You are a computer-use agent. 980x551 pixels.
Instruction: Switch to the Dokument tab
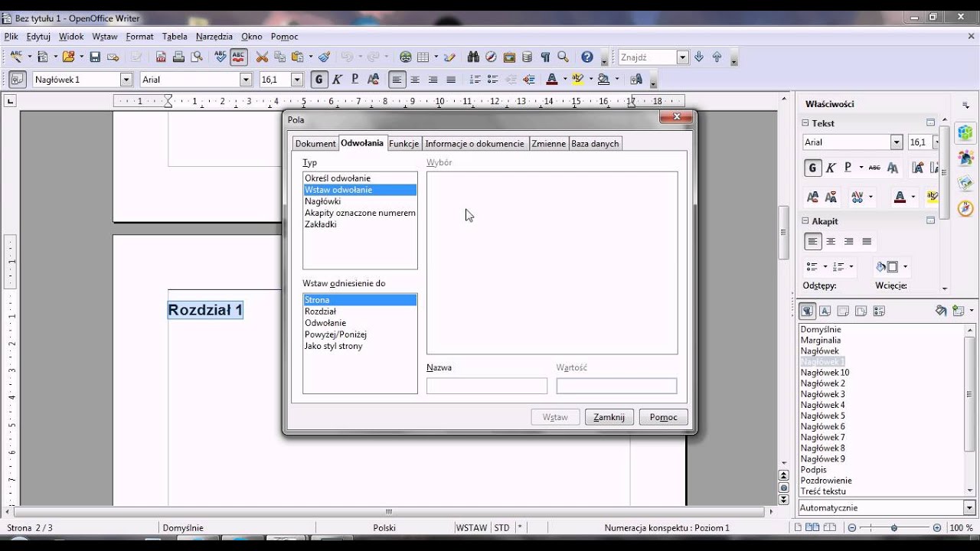[x=315, y=144]
